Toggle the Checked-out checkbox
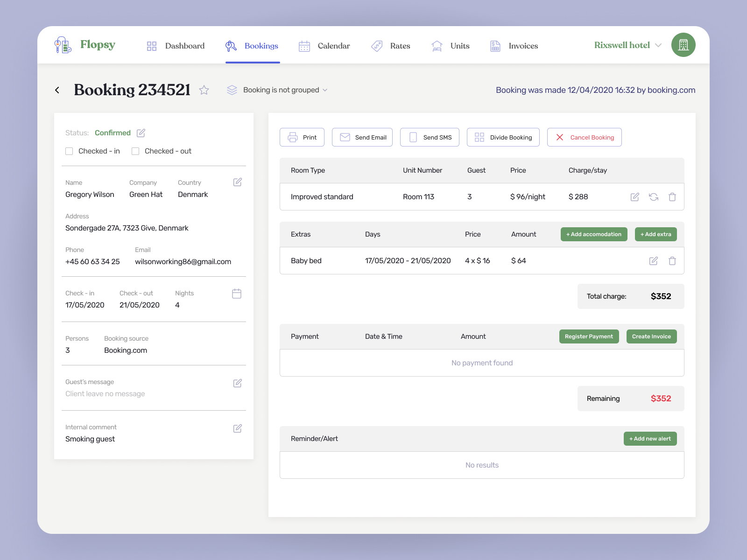Screen dimensions: 747x560 coord(135,151)
